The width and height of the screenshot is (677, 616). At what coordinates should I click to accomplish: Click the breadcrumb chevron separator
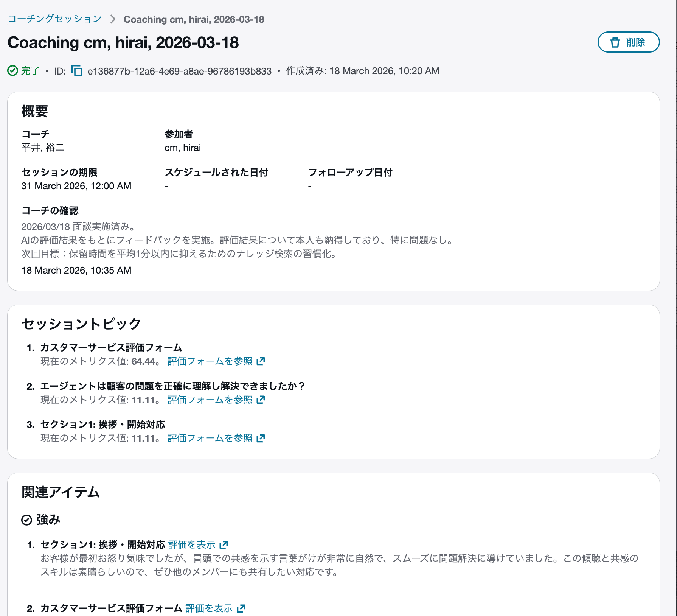click(112, 19)
